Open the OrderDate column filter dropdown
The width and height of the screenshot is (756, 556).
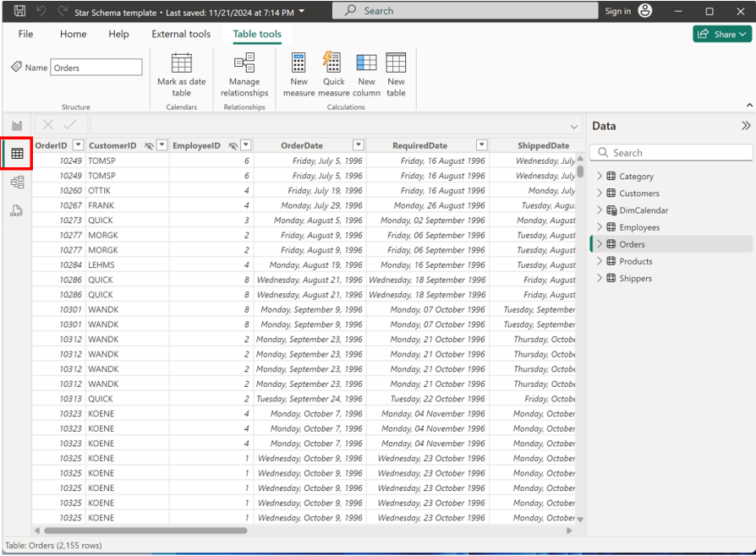(358, 145)
